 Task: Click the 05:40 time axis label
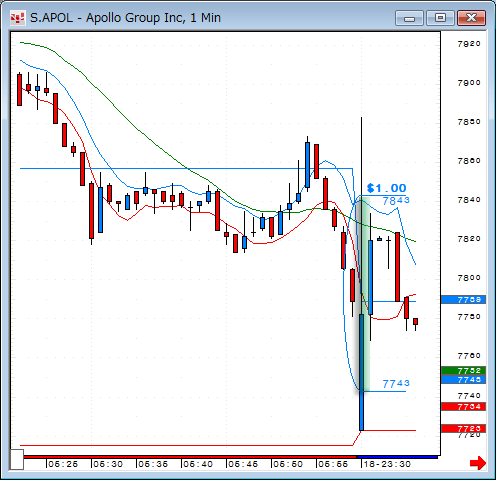198,464
